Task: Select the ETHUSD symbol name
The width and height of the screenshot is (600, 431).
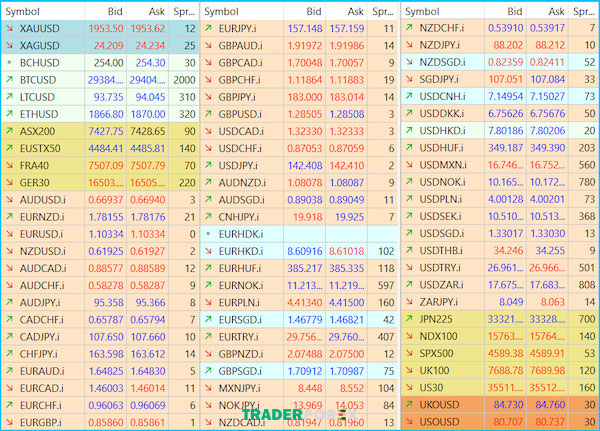Action: [39, 114]
